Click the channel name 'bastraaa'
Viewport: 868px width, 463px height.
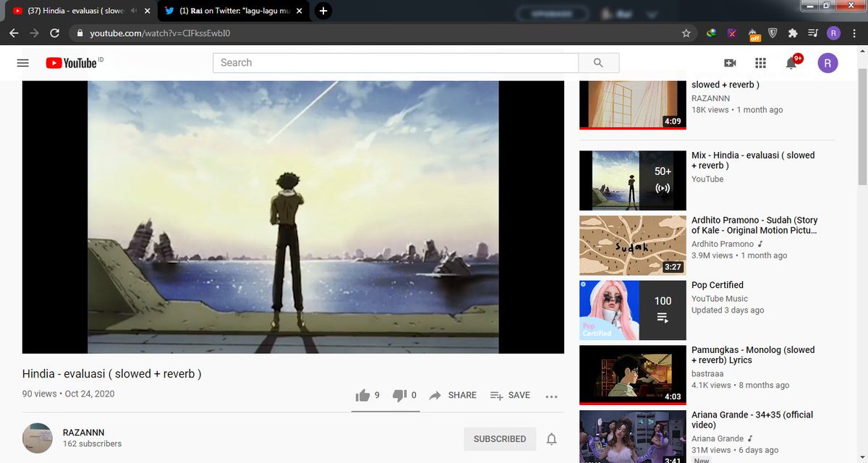click(708, 374)
